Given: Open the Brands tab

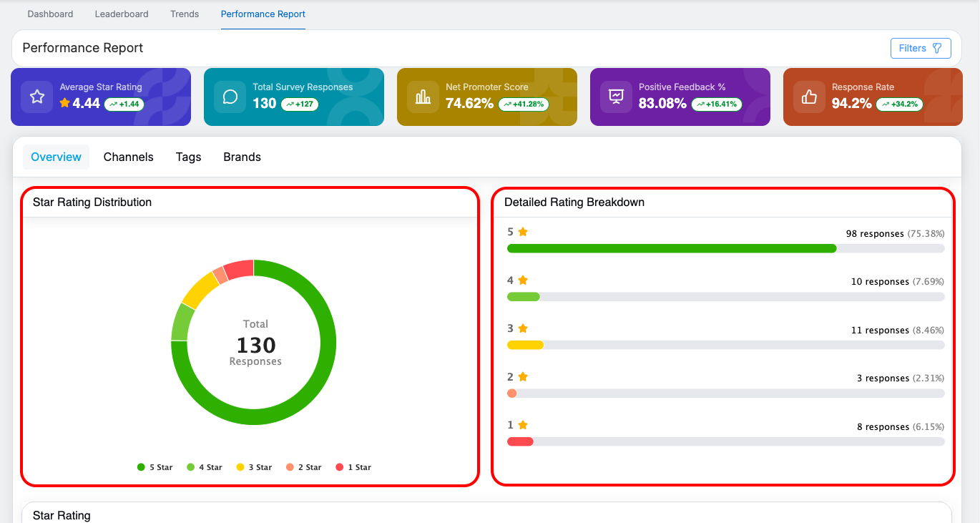Looking at the screenshot, I should pos(242,157).
